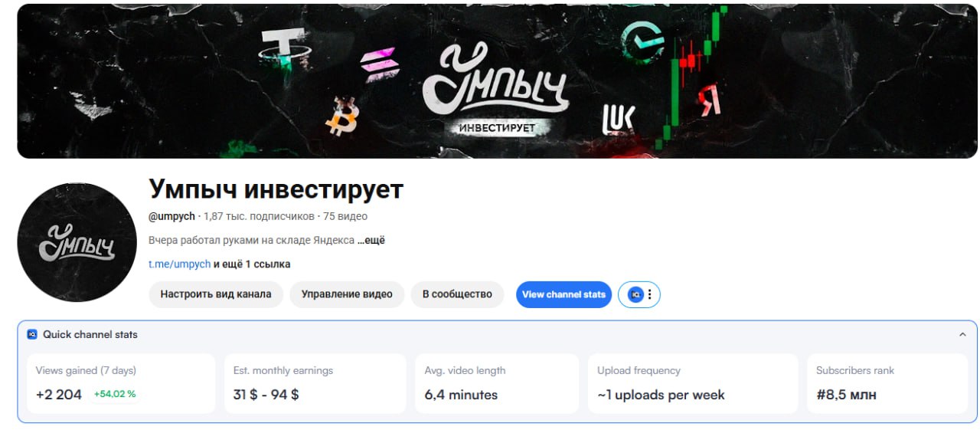This screenshot has height=430, width=980.
Task: Click the Est. monthly earnings card
Action: pos(315,383)
